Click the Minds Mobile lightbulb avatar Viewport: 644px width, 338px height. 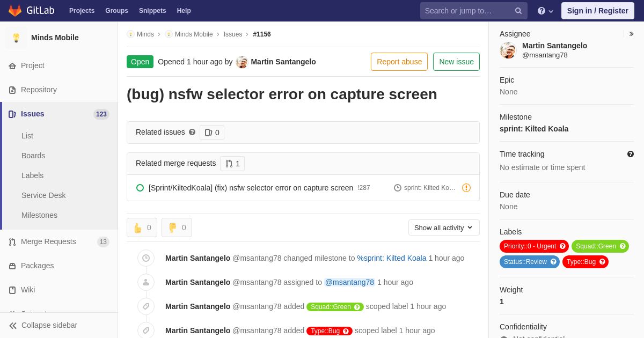click(16, 38)
